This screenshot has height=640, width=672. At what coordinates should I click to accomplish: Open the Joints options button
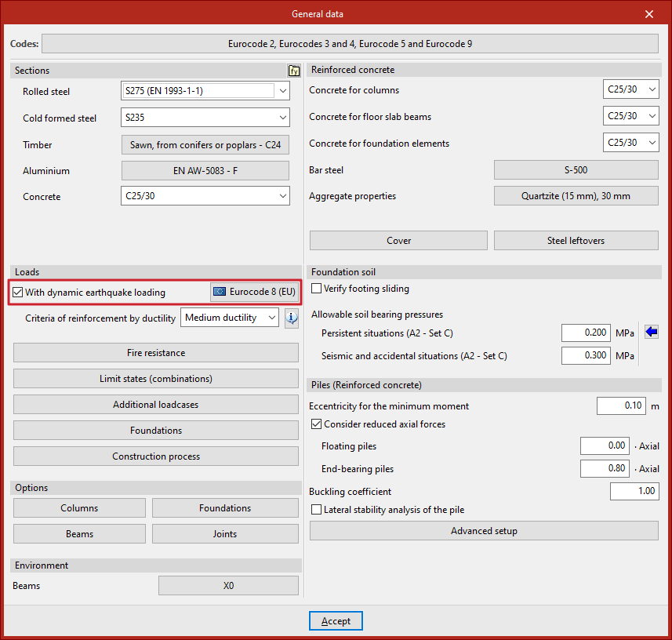[x=225, y=533]
